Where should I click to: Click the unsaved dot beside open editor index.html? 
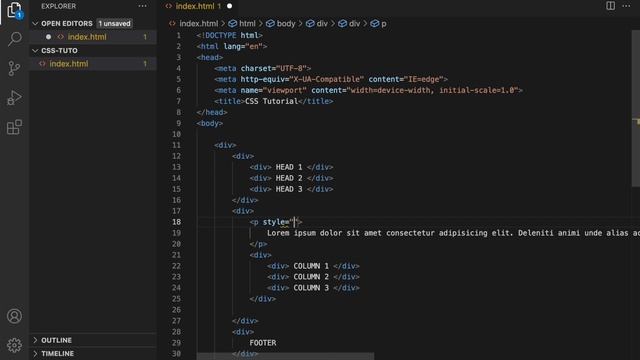[49, 37]
